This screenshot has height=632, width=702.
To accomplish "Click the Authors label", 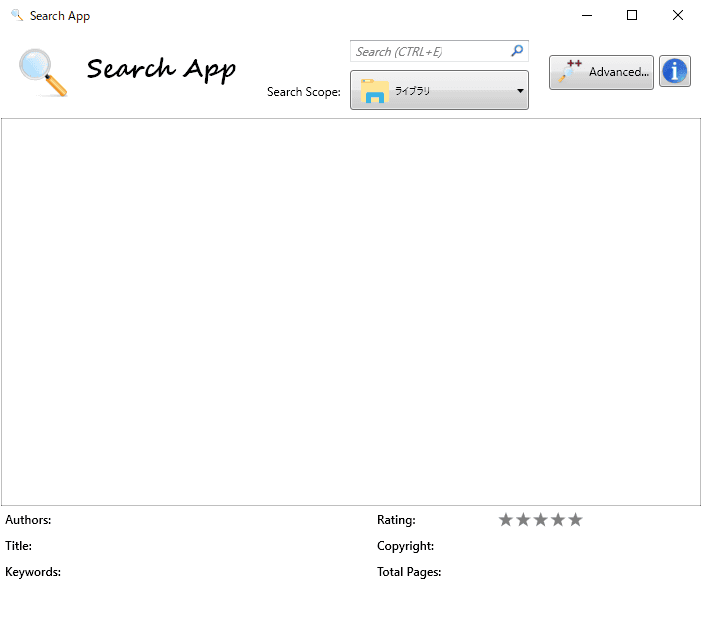I will (28, 520).
